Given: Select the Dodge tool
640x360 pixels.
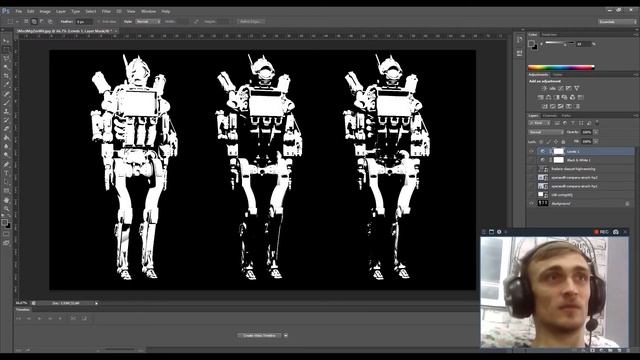Looking at the screenshot, I should tap(6, 155).
